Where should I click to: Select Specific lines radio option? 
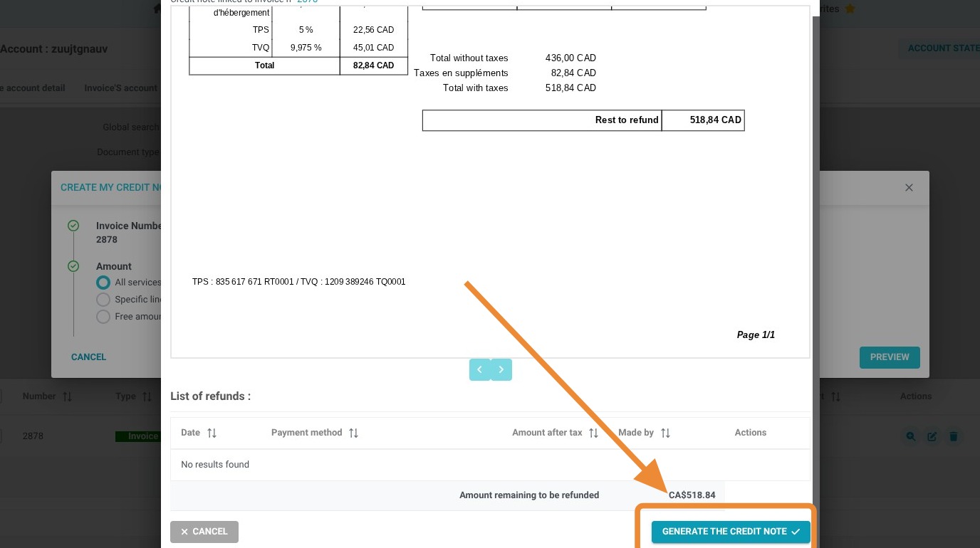coord(103,300)
